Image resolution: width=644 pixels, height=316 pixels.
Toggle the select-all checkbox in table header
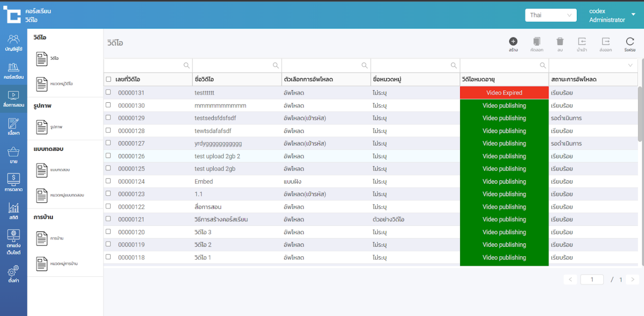pyautogui.click(x=109, y=79)
